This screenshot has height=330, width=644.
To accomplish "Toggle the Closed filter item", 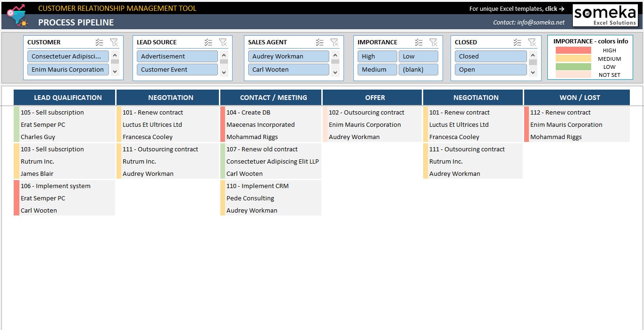I will click(x=491, y=56).
